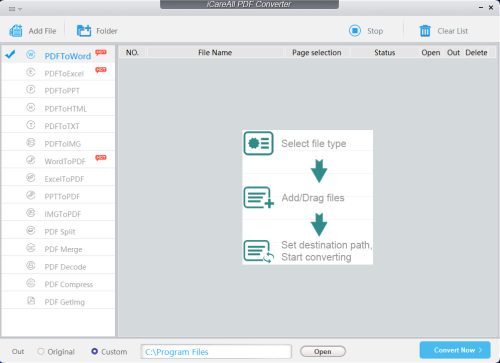
Task: Choose the PDFToHTML label in sidebar
Action: pos(66,109)
